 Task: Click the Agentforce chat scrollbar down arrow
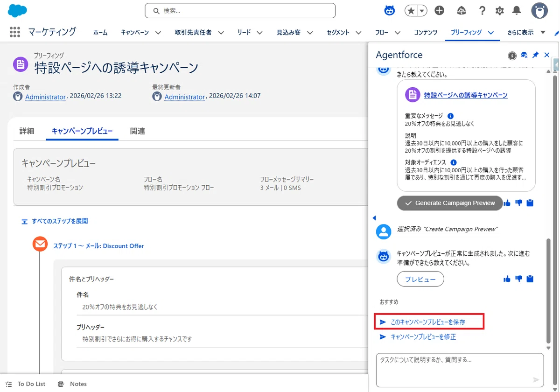549,348
